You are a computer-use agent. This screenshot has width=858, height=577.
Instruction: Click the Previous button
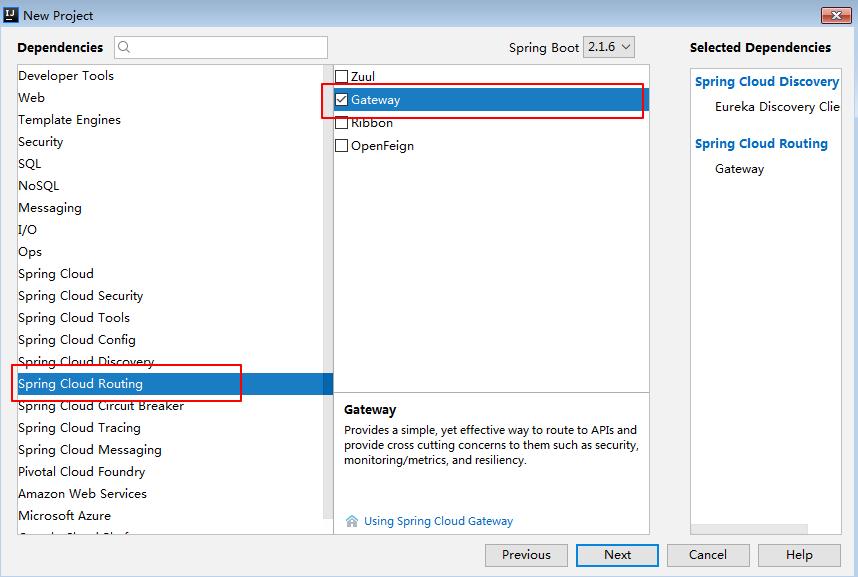coord(526,555)
